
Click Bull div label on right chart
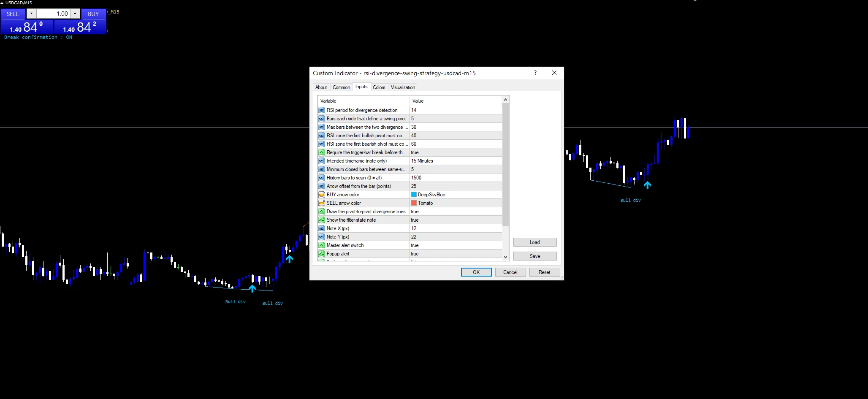coord(630,200)
